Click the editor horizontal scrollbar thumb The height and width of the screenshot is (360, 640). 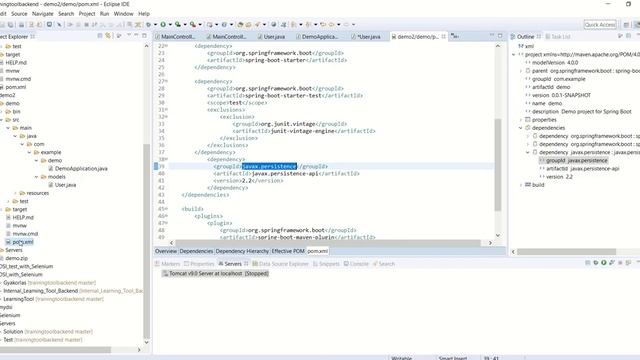(x=328, y=243)
